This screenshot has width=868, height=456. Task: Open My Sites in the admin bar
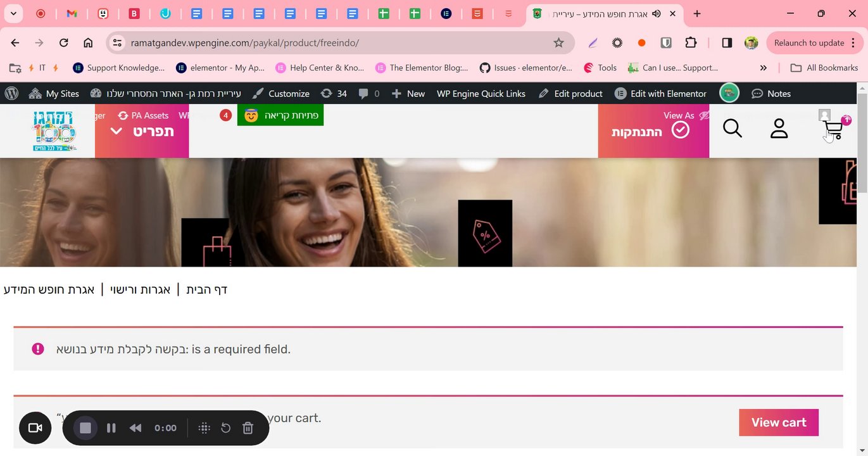(54, 93)
